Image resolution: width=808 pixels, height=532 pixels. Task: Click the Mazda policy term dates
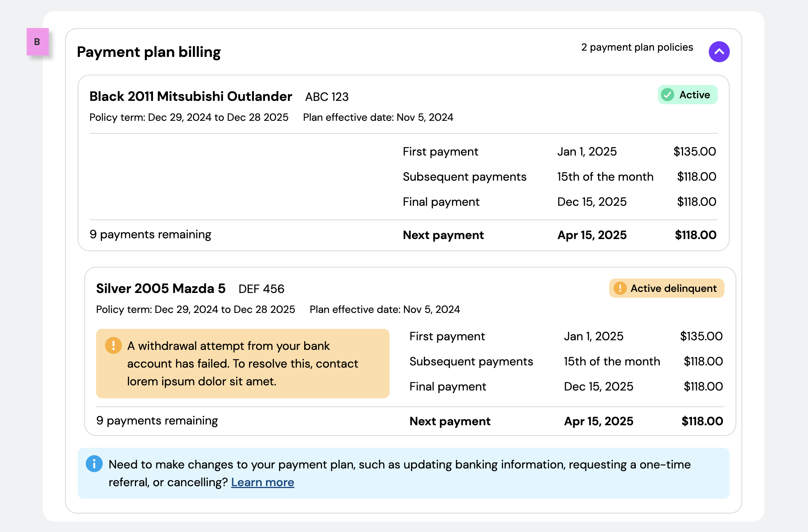(x=196, y=310)
